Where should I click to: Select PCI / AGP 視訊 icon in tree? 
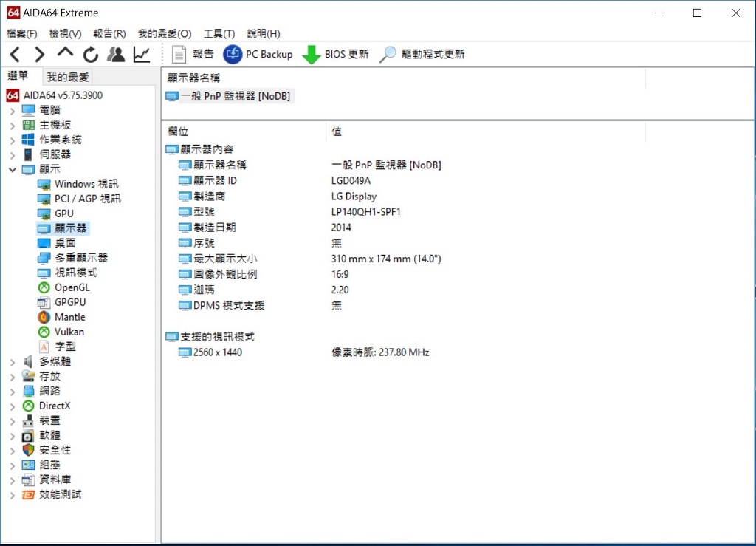(x=44, y=199)
